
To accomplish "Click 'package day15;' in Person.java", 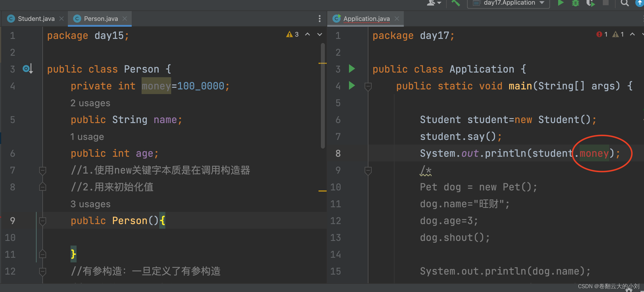I will pyautogui.click(x=88, y=35).
